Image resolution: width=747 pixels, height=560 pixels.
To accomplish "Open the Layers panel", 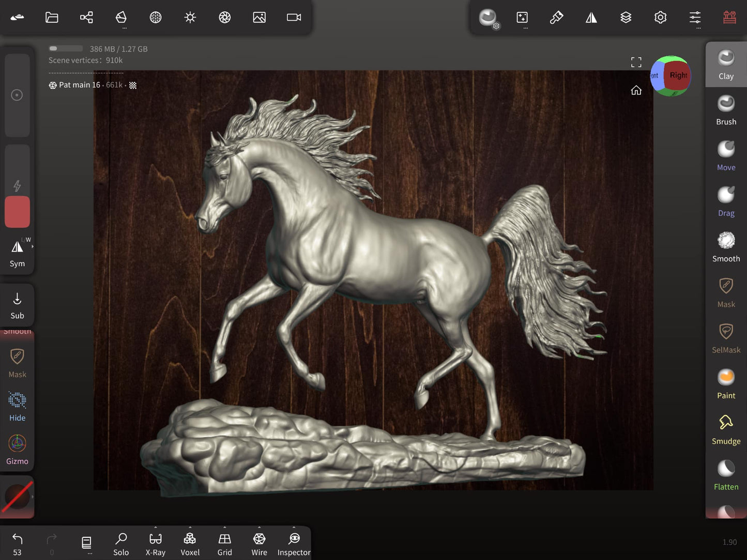I will click(626, 17).
